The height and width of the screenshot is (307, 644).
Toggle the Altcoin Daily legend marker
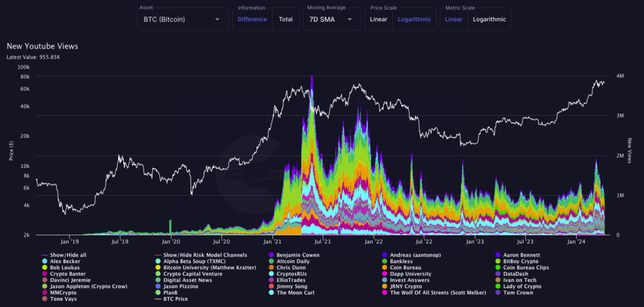271,260
